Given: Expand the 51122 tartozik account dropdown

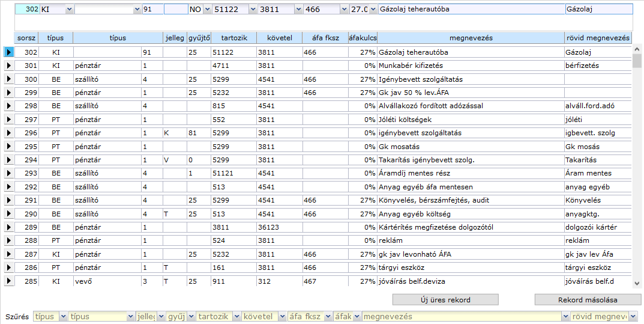Looking at the screenshot, I should click(252, 10).
